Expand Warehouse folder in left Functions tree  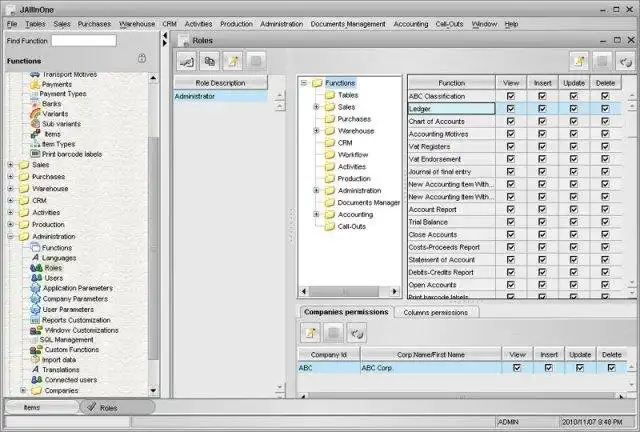[11, 189]
